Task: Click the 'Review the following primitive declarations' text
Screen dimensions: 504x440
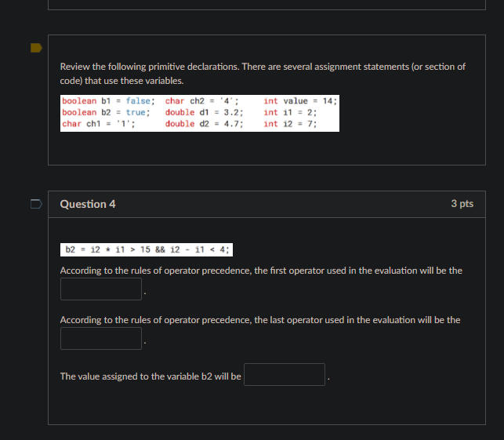Action: (x=263, y=74)
